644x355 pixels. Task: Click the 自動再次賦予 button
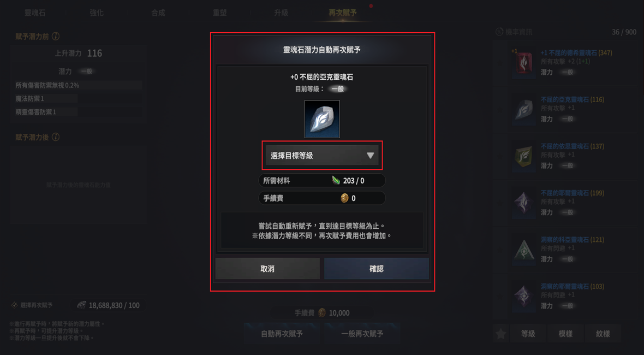pyautogui.click(x=282, y=334)
